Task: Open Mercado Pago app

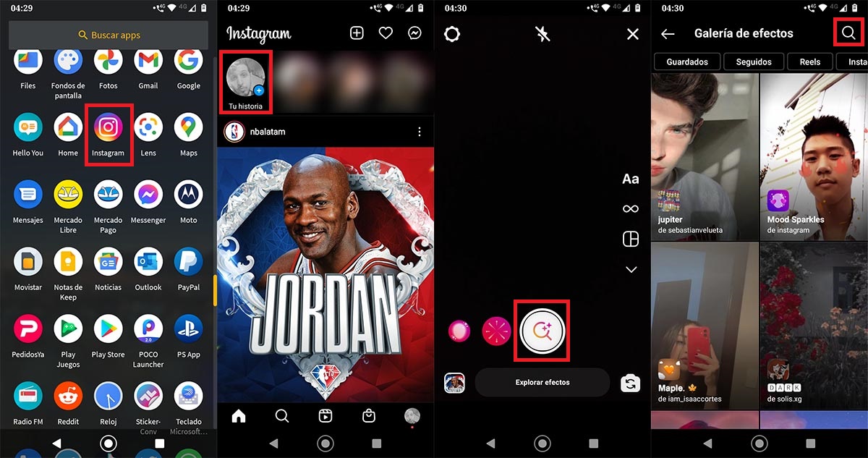Action: [x=108, y=195]
